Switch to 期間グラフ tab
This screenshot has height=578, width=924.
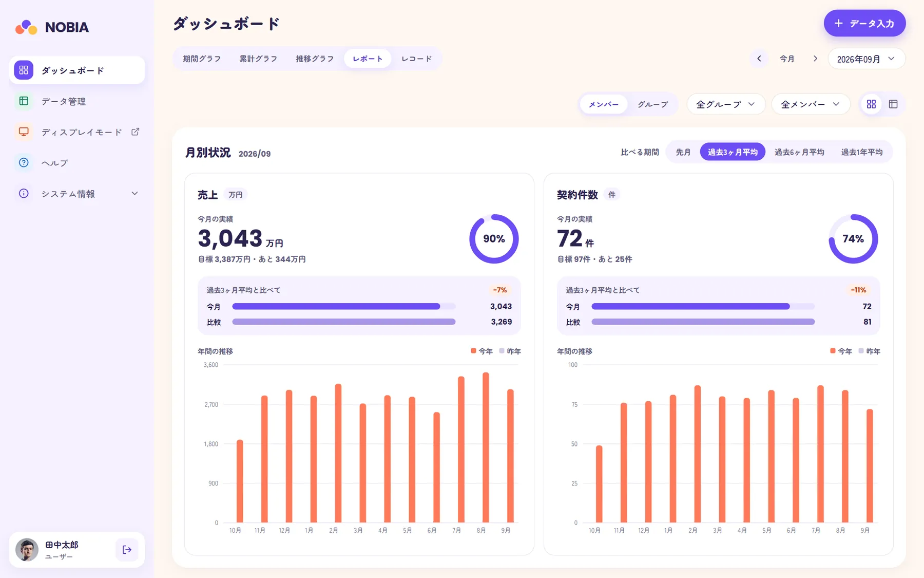coord(202,59)
